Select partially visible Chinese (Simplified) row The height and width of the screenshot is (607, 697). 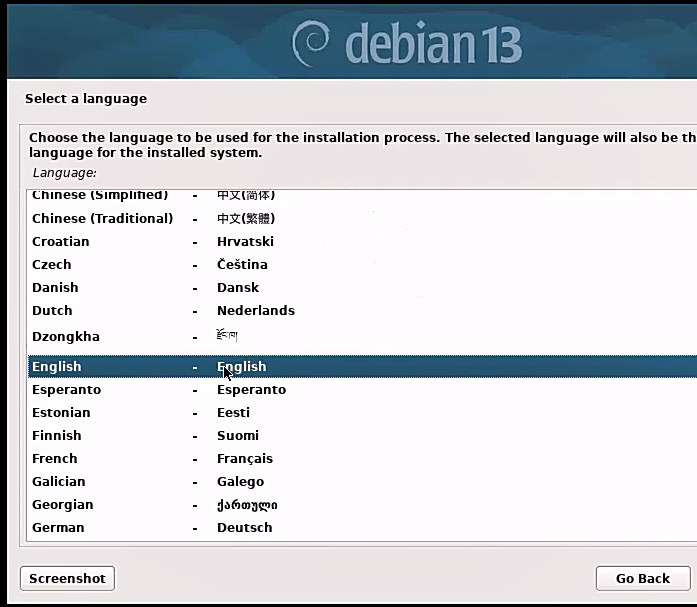pyautogui.click(x=100, y=196)
